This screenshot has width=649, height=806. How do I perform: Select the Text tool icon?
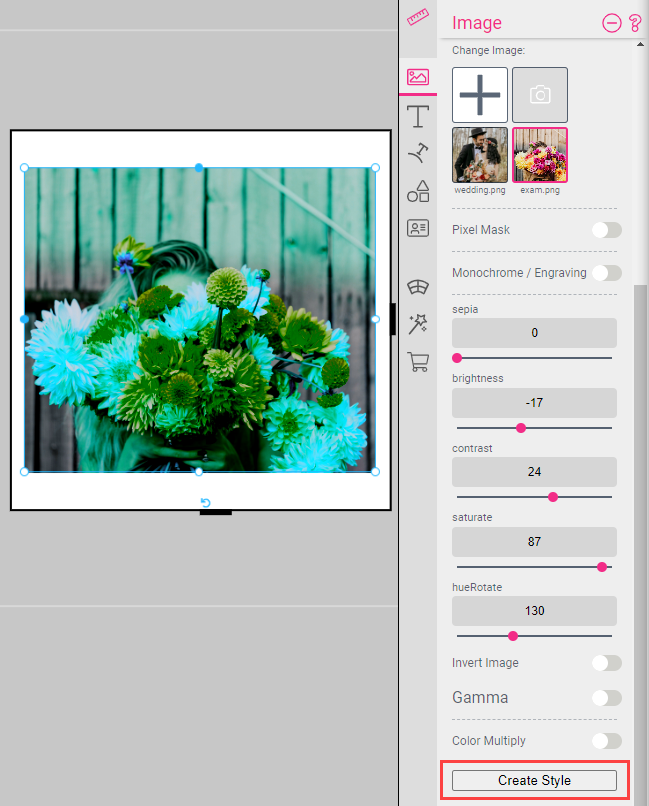[418, 116]
